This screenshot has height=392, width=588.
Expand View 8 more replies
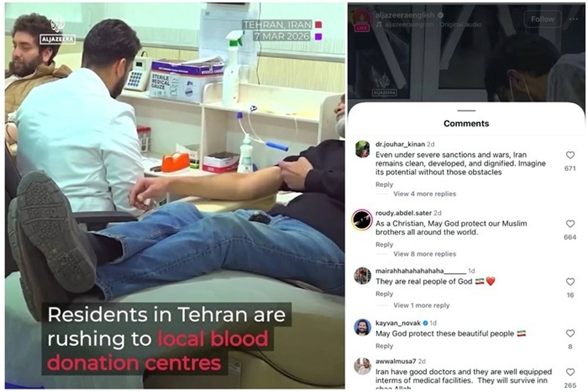pyautogui.click(x=424, y=254)
